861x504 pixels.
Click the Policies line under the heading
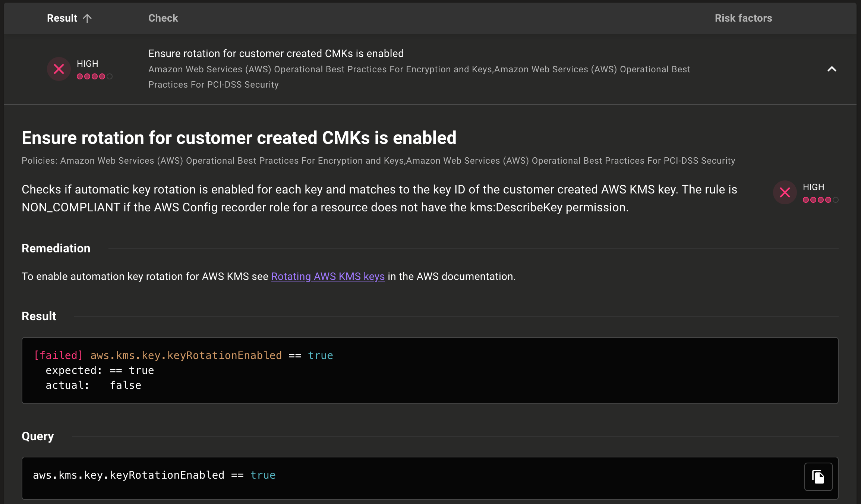coord(378,161)
